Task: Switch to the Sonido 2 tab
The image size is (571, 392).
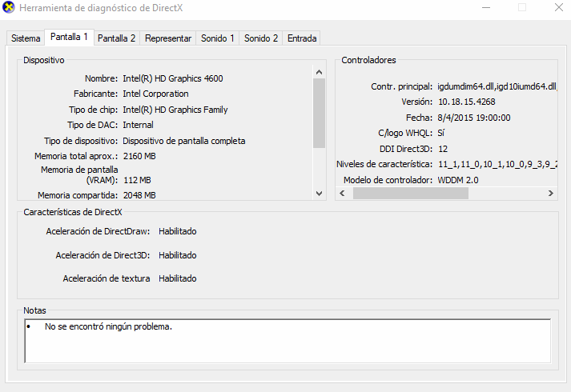Action: pos(261,38)
